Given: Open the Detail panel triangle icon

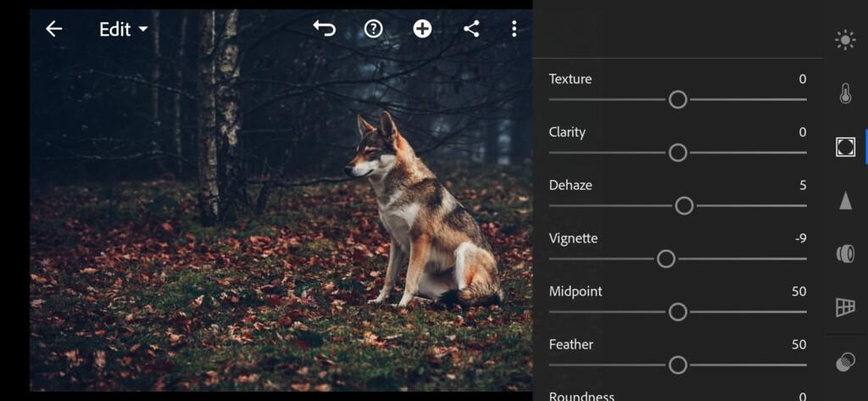Looking at the screenshot, I should (845, 200).
